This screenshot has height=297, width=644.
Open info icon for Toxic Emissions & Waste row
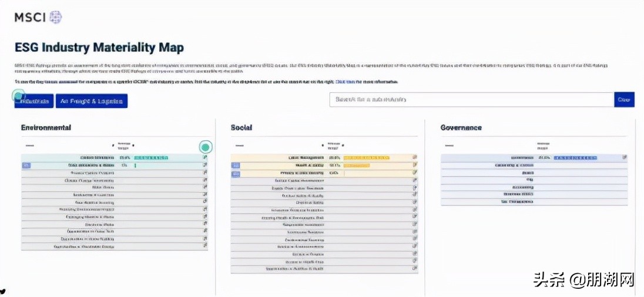coord(205,165)
